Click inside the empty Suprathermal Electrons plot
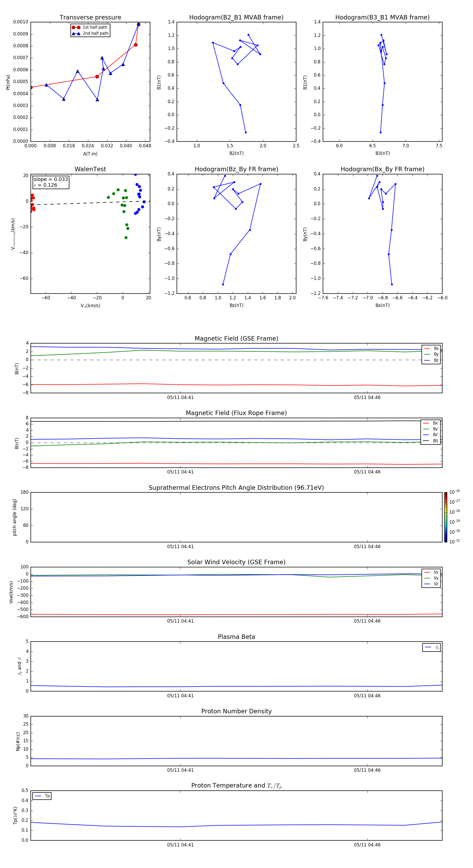The image size is (473, 868). pyautogui.click(x=236, y=517)
